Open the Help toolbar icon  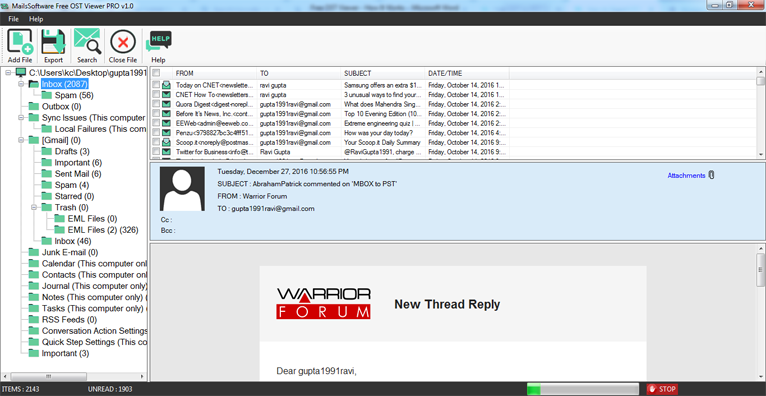159,42
